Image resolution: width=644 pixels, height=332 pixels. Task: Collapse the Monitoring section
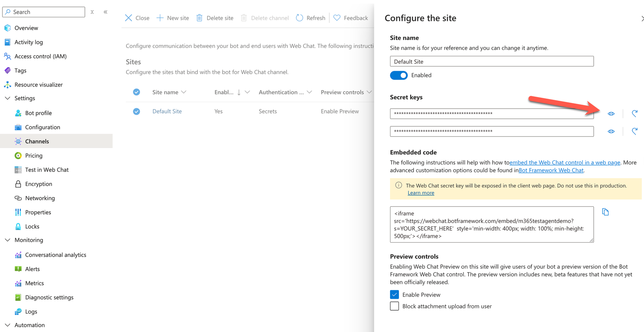(x=8, y=240)
